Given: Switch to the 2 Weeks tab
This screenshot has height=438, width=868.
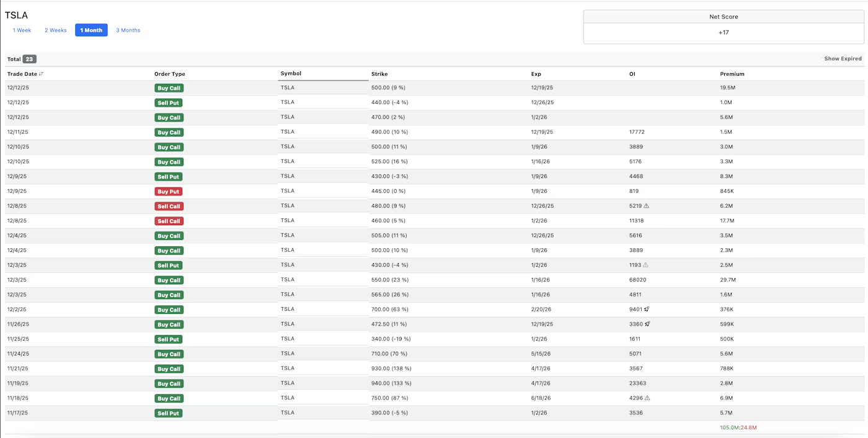Looking at the screenshot, I should coord(56,30).
